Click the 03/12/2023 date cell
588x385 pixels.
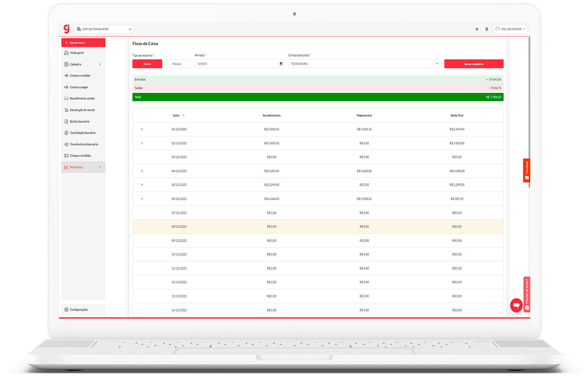[x=179, y=157]
